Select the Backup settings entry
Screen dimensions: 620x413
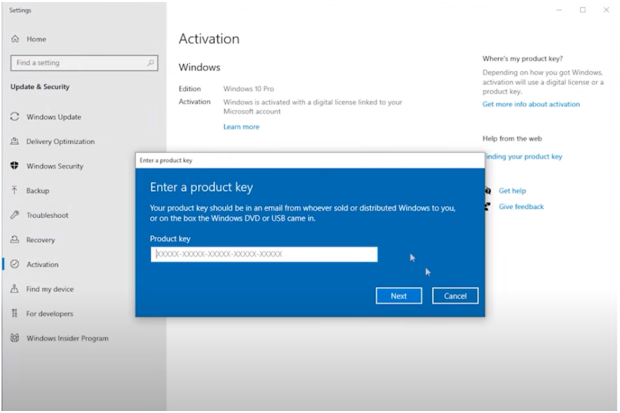pos(38,191)
